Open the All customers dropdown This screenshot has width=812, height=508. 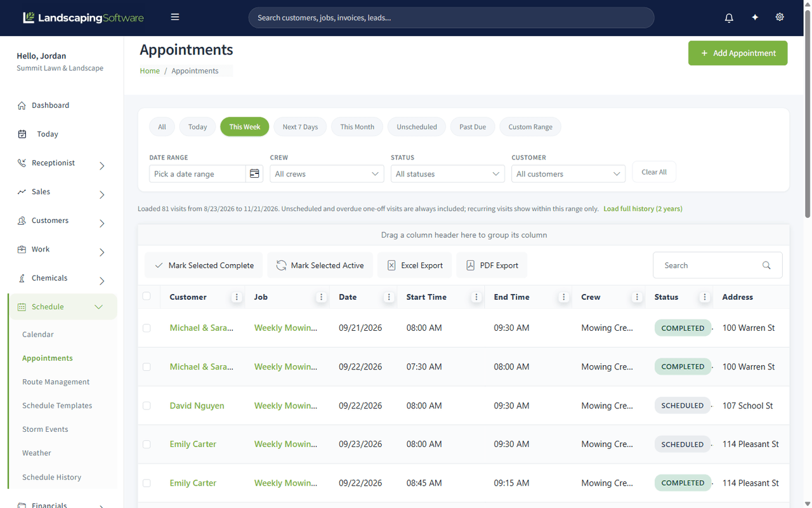pos(568,174)
